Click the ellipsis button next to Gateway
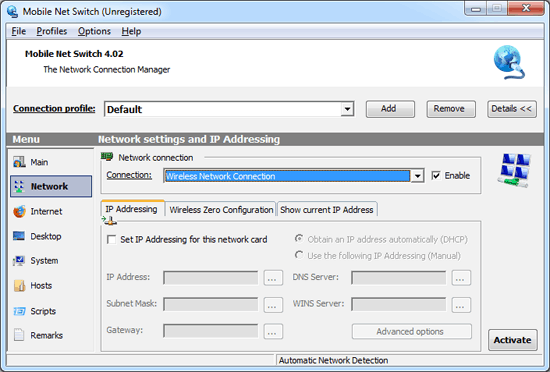The height and width of the screenshot is (372, 550). pyautogui.click(x=273, y=331)
